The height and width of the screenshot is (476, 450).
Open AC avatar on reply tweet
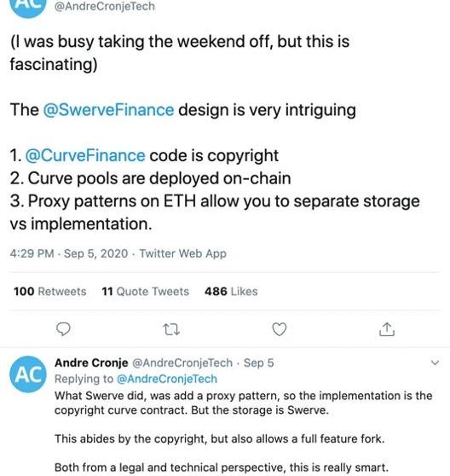[28, 374]
